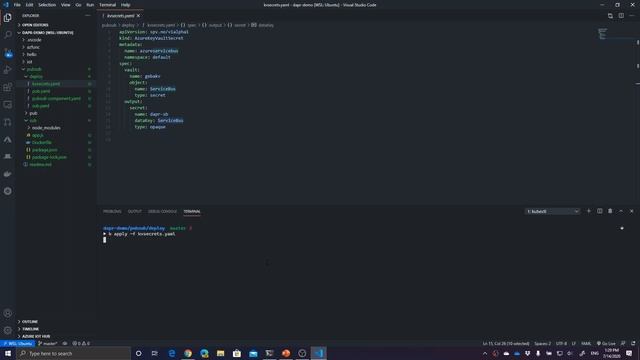Screen dimensions: 640x360
Task: Open errors and warnings count in status bar
Action: pyautogui.click(x=81, y=343)
